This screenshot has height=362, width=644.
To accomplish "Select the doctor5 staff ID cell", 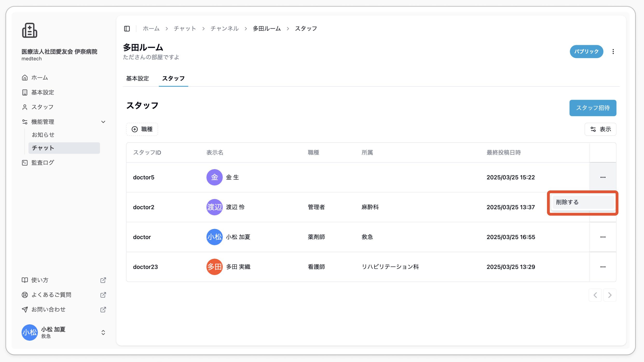I will pos(144,177).
